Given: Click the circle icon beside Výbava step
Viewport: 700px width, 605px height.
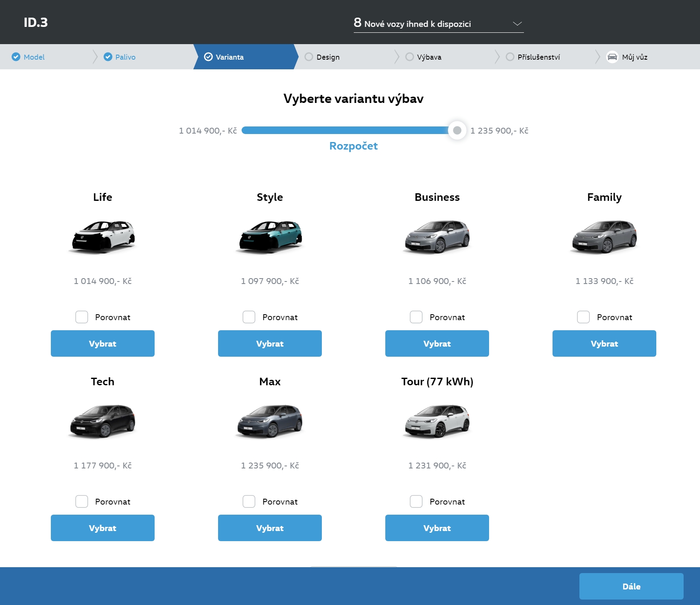Looking at the screenshot, I should coord(409,57).
